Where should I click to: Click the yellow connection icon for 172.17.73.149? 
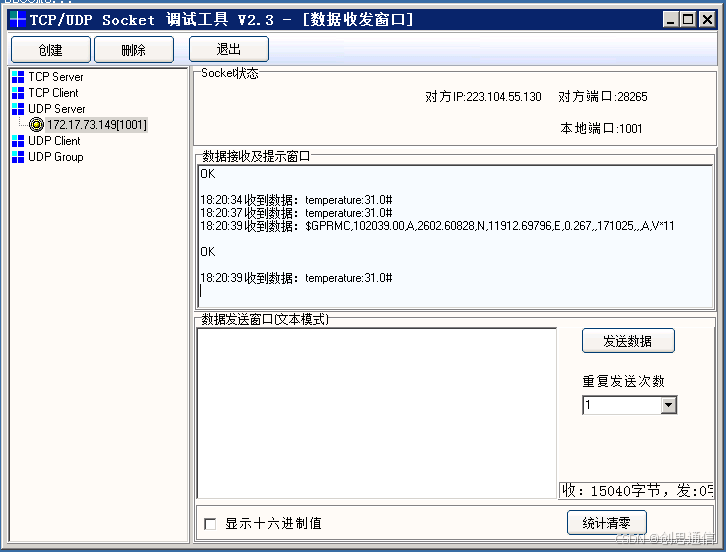click(x=36, y=125)
